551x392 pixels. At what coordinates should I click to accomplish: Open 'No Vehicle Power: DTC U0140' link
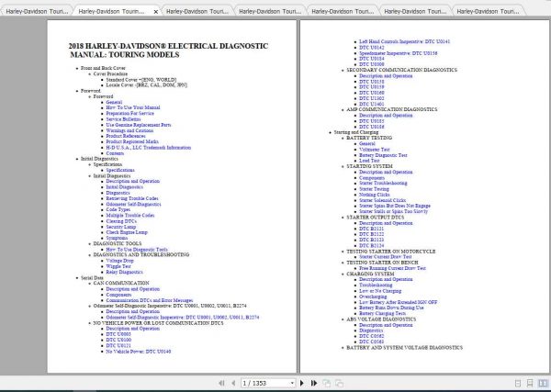click(x=139, y=352)
